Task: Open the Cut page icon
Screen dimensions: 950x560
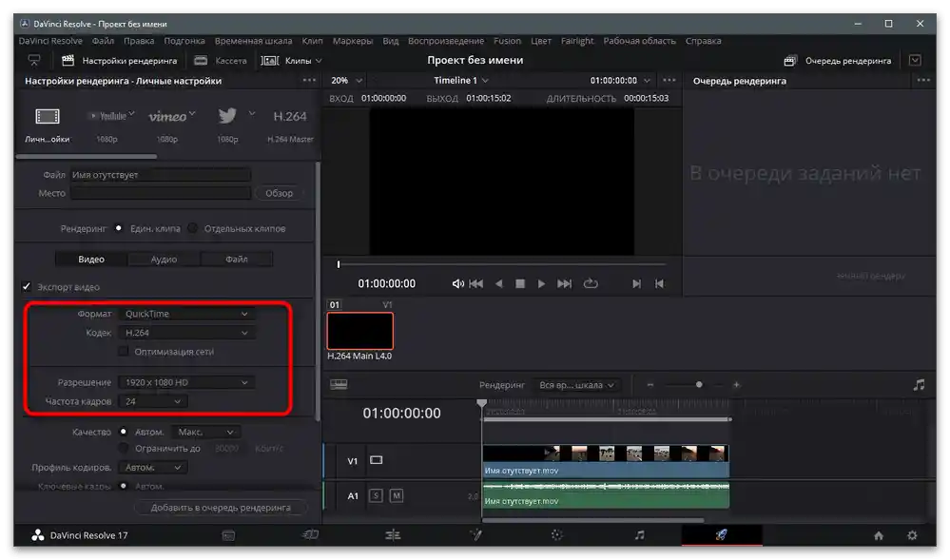Action: point(310,535)
